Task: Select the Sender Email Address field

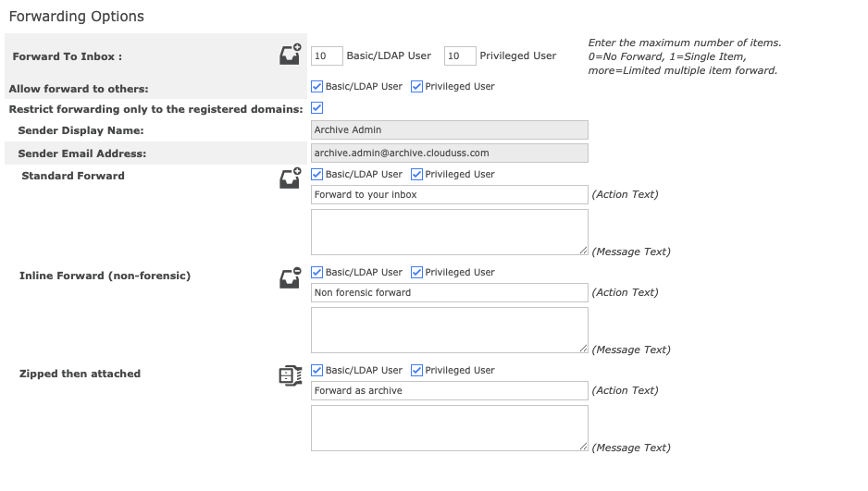Action: tap(449, 153)
